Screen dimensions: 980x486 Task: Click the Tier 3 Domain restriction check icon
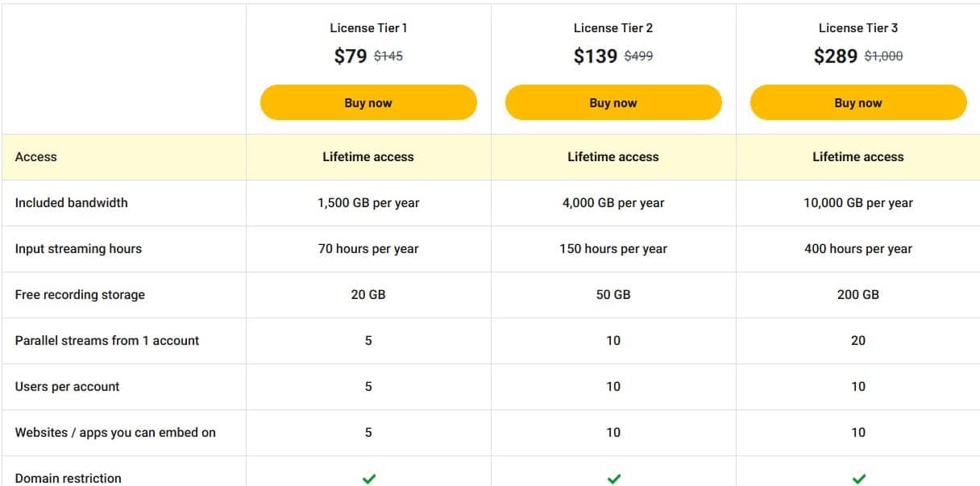[x=858, y=477]
